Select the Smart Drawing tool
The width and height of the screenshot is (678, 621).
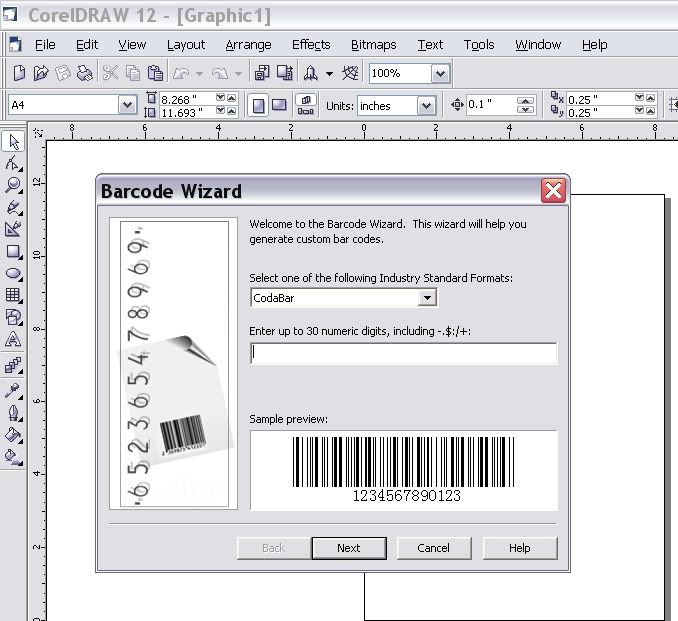pos(13,229)
